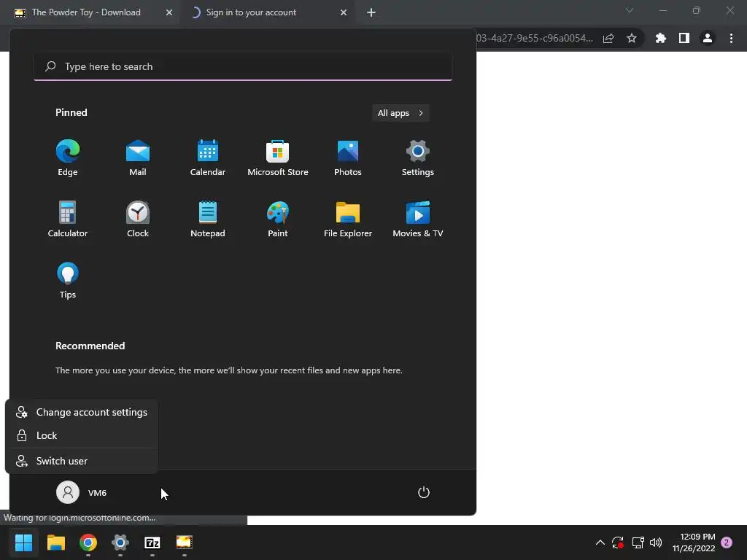Open volume control in system tray
This screenshot has width=747, height=560.
[x=656, y=542]
